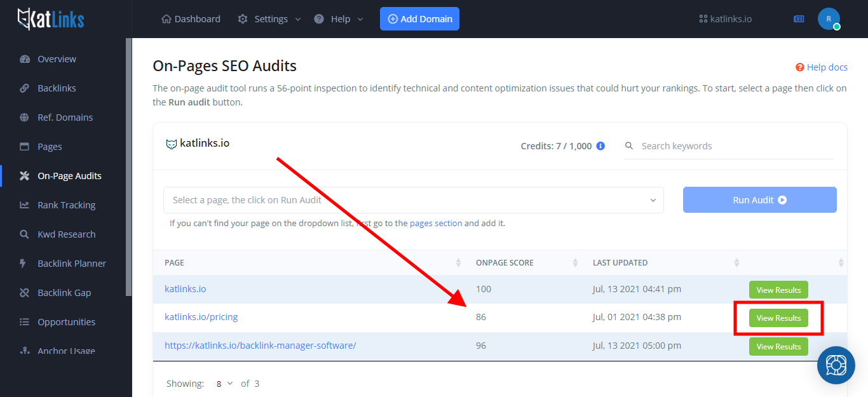Expand the Help dropdown chevron
The image size is (868, 397).
360,19
